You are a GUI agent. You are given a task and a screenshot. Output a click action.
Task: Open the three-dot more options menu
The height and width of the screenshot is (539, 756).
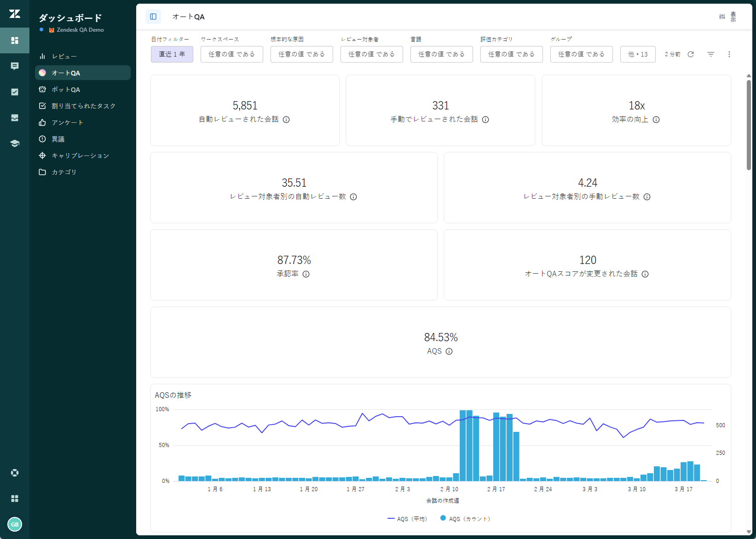pyautogui.click(x=729, y=54)
